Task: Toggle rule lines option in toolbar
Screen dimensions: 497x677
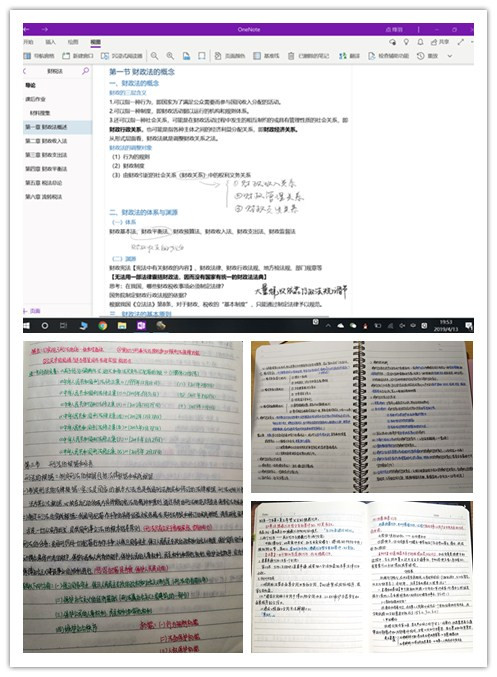Action: (x=266, y=56)
